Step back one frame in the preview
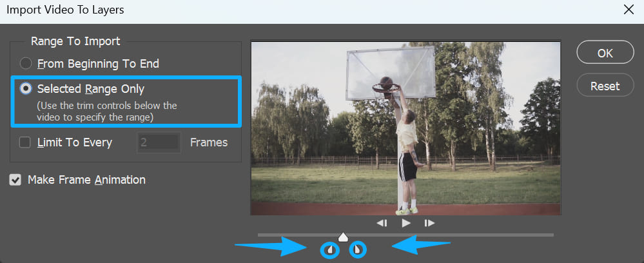Viewport: 644px width, 263px height. [382, 223]
